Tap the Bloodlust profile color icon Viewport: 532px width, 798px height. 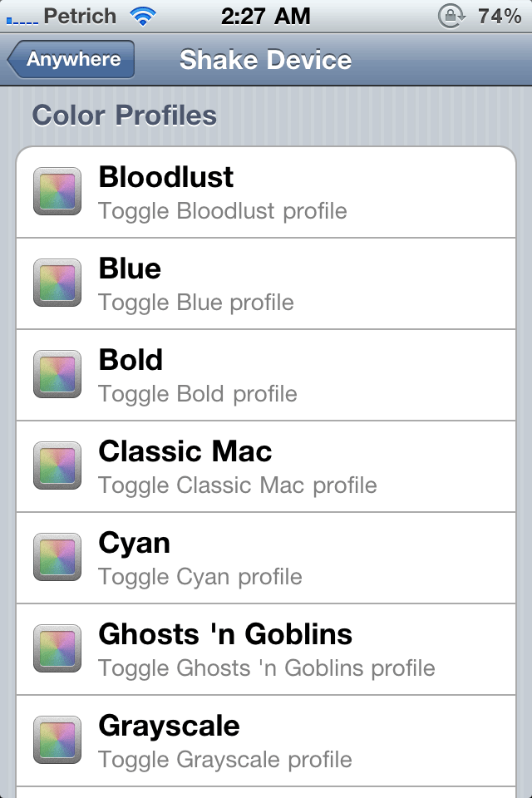57,192
